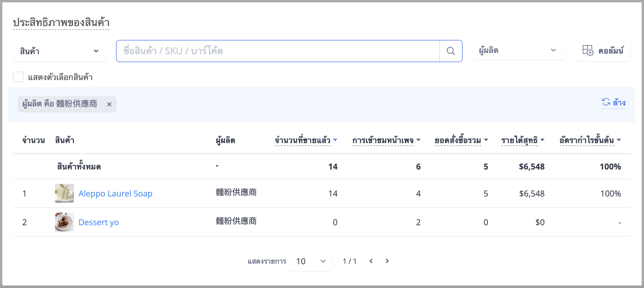This screenshot has height=288, width=644.
Task: Click the 1 / 1 page indicator
Action: click(x=350, y=261)
